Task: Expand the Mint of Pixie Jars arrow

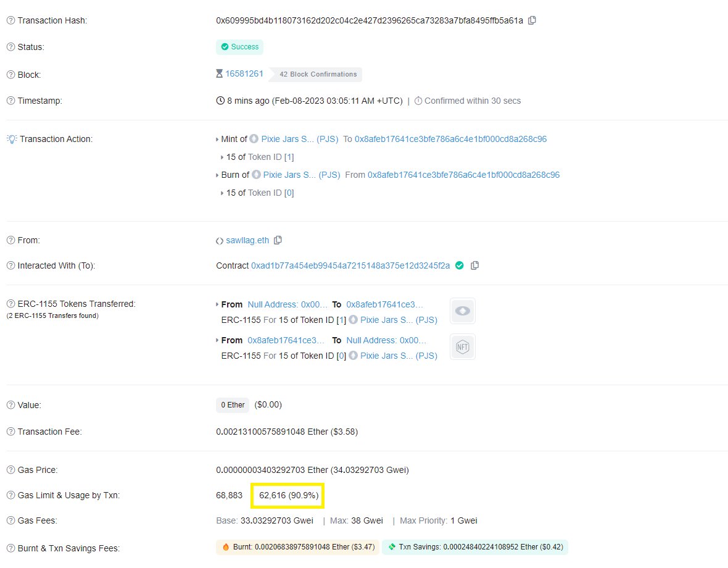Action: point(217,140)
